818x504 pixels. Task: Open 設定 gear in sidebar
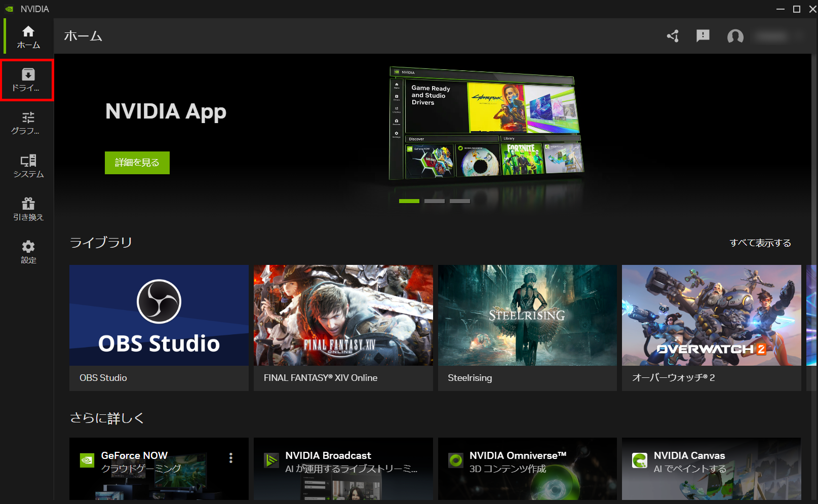(x=28, y=247)
